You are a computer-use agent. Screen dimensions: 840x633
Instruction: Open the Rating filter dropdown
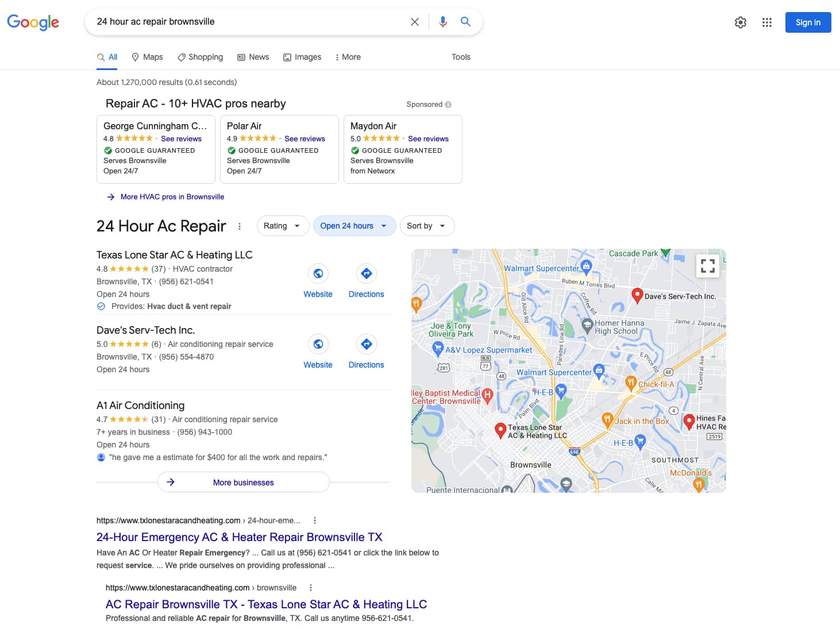click(x=282, y=226)
